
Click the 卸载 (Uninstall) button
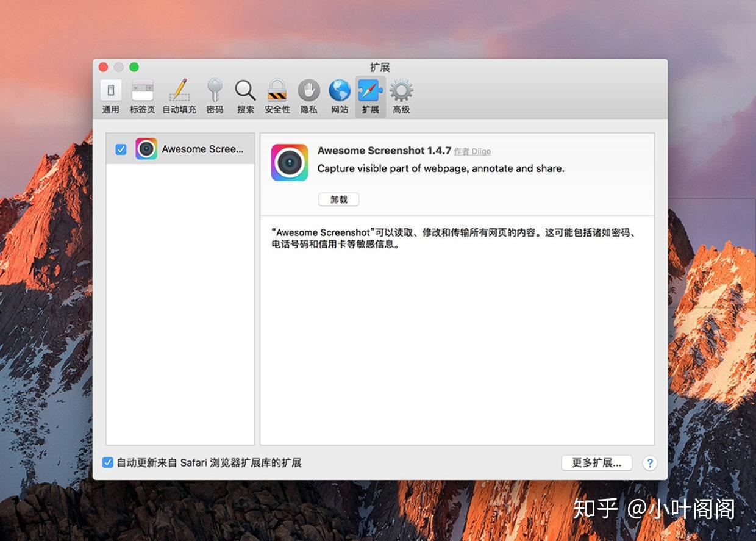click(338, 199)
